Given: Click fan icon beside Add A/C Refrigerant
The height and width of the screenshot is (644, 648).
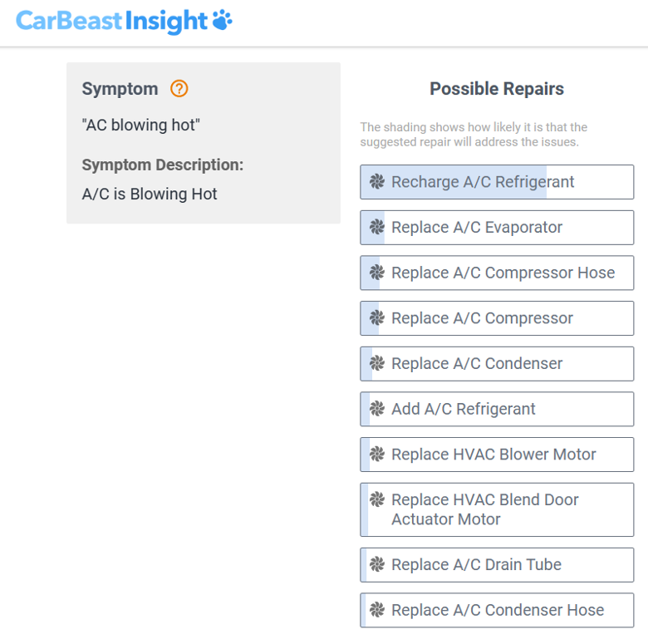Looking at the screenshot, I should (x=377, y=409).
